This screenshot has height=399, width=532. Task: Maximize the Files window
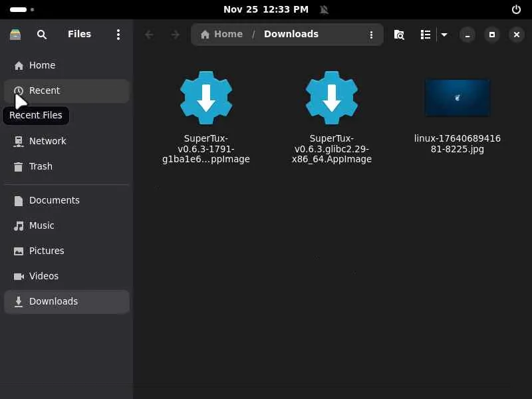point(492,35)
